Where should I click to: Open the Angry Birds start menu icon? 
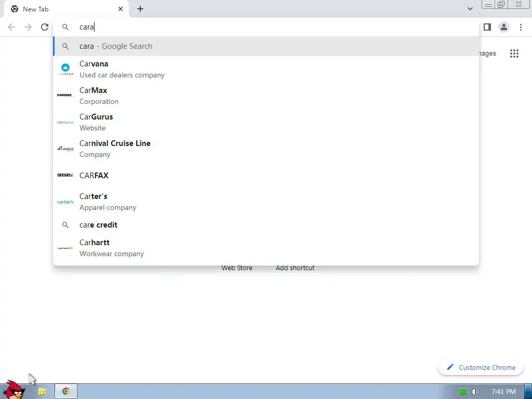(x=14, y=389)
